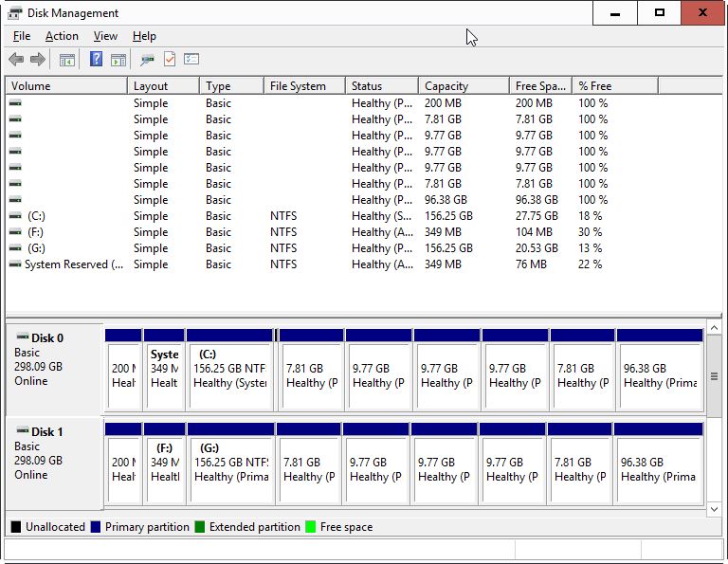
Task: Click the Forward arrow toolbar icon
Action: point(38,60)
